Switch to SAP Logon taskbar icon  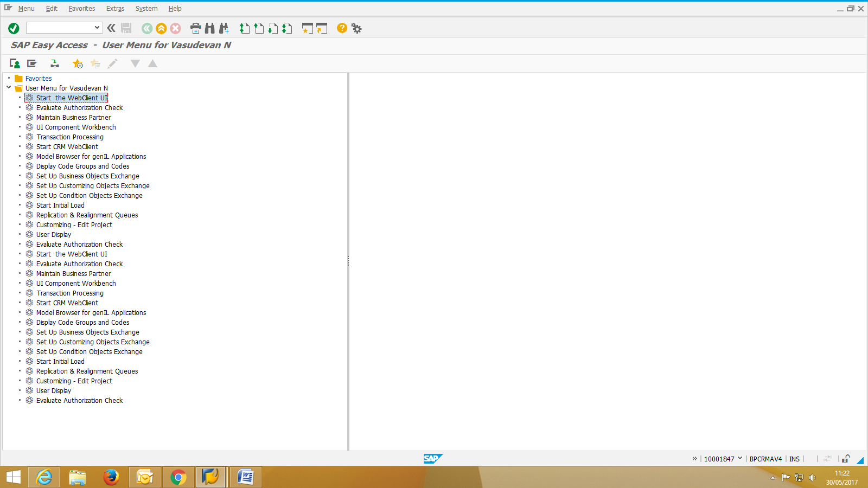211,477
